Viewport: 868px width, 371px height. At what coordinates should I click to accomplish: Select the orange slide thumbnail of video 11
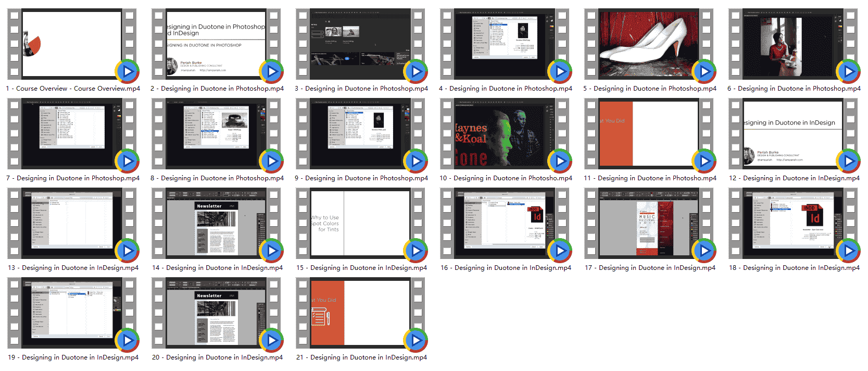coord(649,133)
